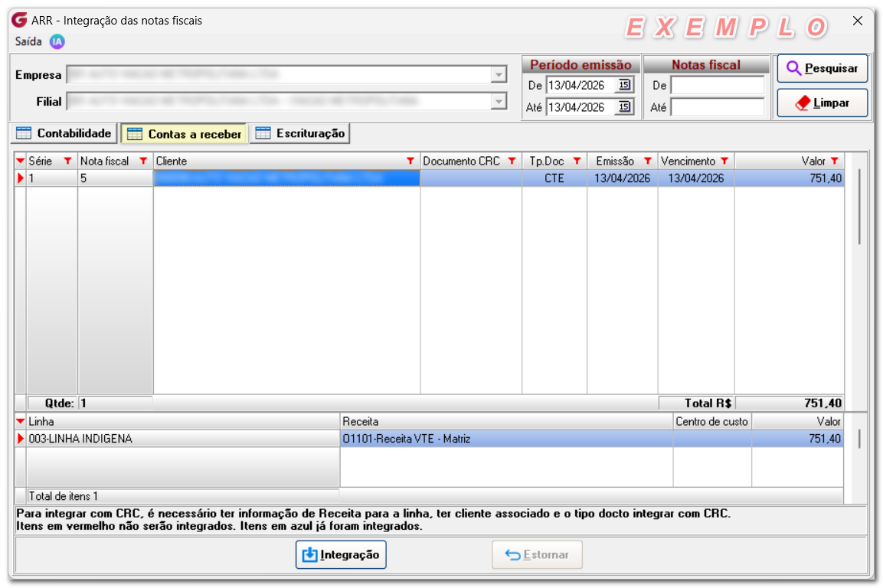
Task: Click the Notas fiscal De field
Action: tap(718, 85)
